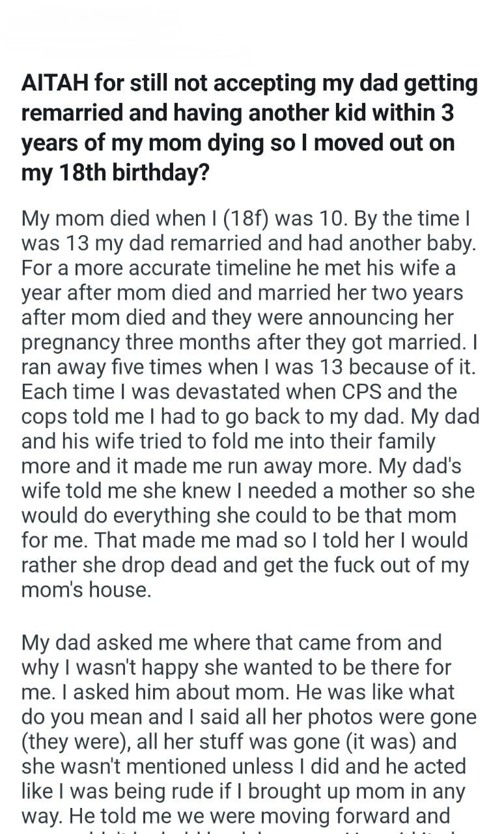Click the word "pregnancy"
Viewport: 504px width, 834px height.
[x=67, y=343]
